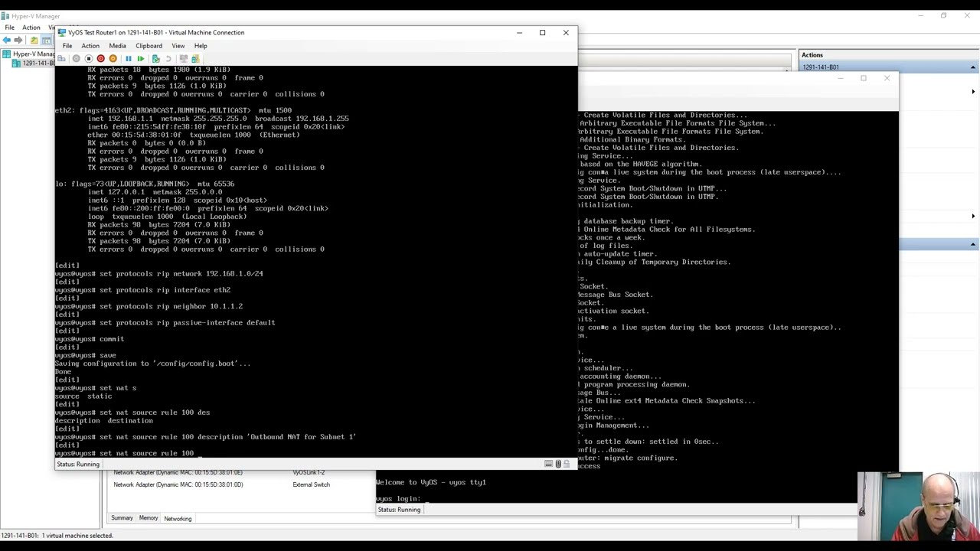Click the Enhanced Session toolbar icon
The image size is (980, 551).
183,59
